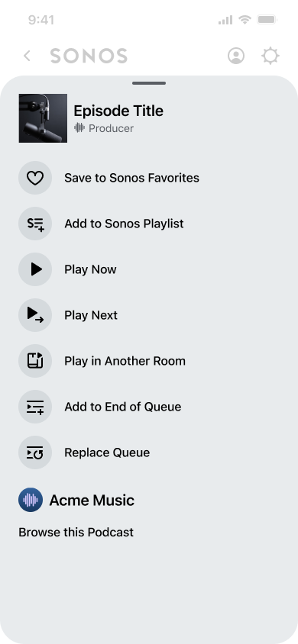Choose the Replace Queue option
This screenshot has height=644, width=298.
pyautogui.click(x=107, y=452)
